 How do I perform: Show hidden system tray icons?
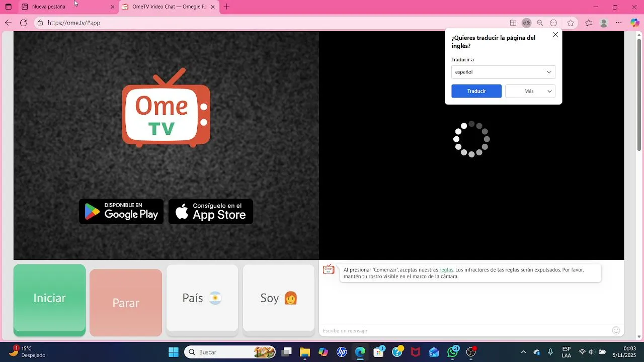click(523, 352)
